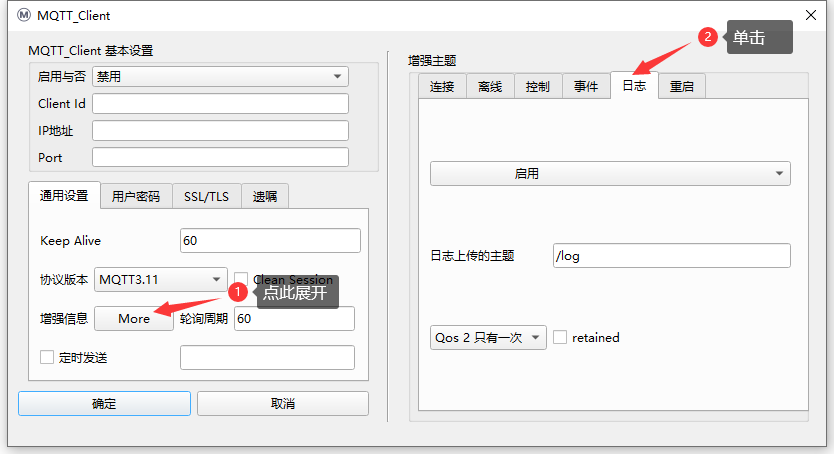The height and width of the screenshot is (454, 834).
Task: Close the MQTT_Client dialog window
Action: click(x=811, y=15)
